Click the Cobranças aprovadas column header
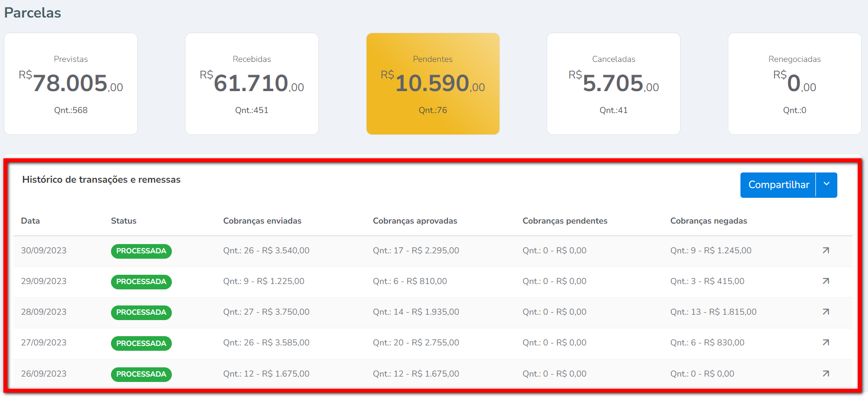This screenshot has width=868, height=399. point(415,221)
